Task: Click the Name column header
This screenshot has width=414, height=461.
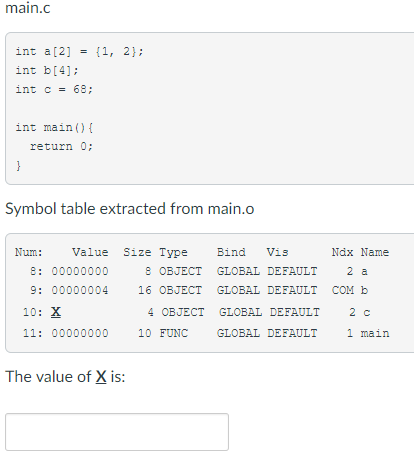Action: [x=375, y=252]
